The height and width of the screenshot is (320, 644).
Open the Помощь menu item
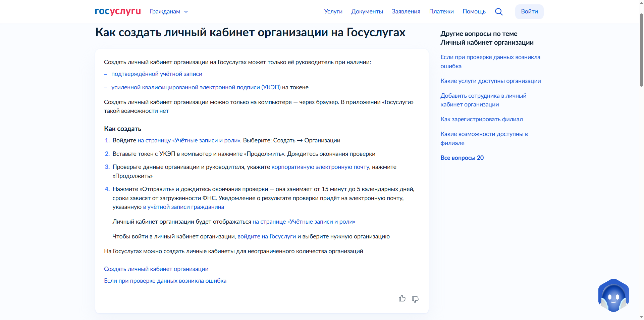point(474,11)
